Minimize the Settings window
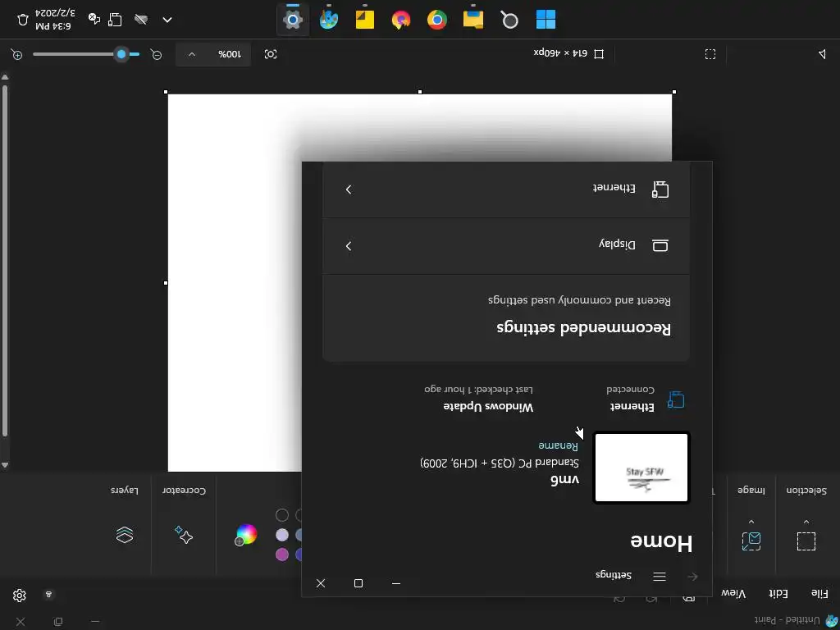The image size is (840, 630). pyautogui.click(x=396, y=583)
